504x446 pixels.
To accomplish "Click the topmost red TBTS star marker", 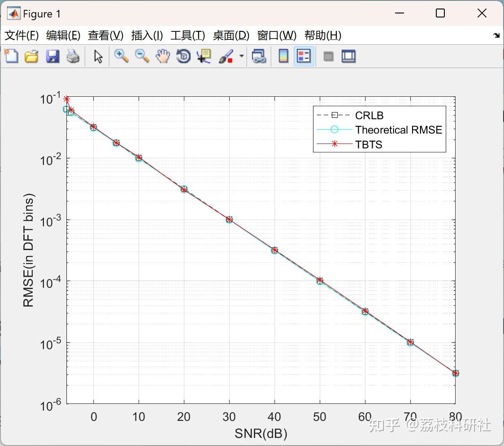I will [x=66, y=99].
